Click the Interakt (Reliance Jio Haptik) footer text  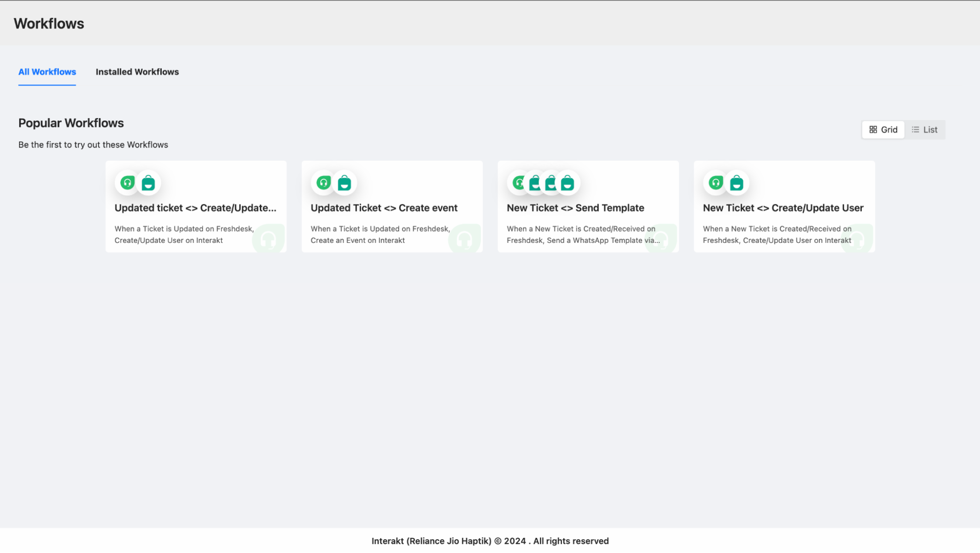pyautogui.click(x=490, y=541)
